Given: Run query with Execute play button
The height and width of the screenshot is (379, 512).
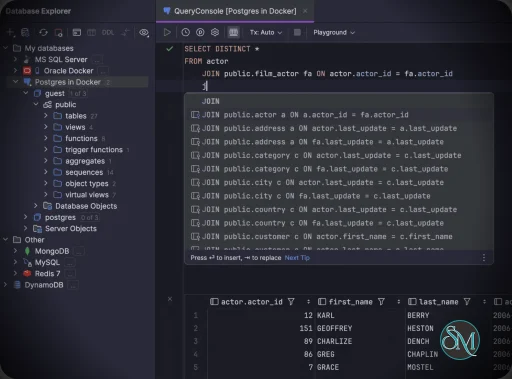Looking at the screenshot, I should point(167,32).
